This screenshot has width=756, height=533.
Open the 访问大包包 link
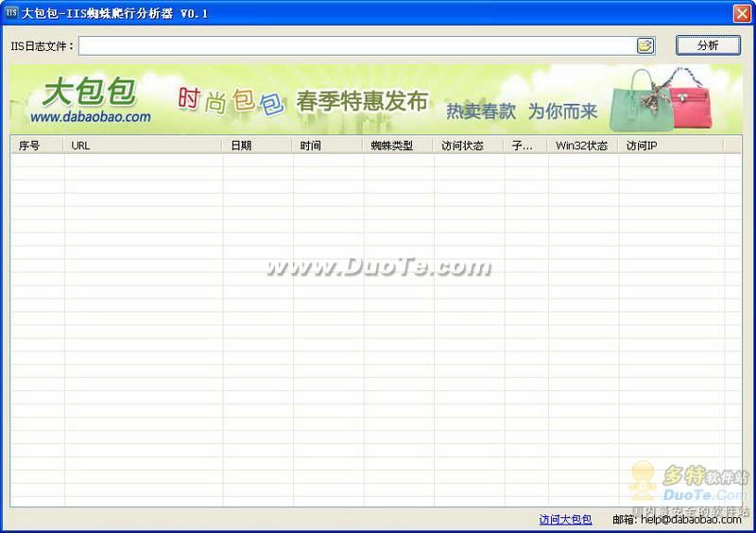tap(565, 520)
